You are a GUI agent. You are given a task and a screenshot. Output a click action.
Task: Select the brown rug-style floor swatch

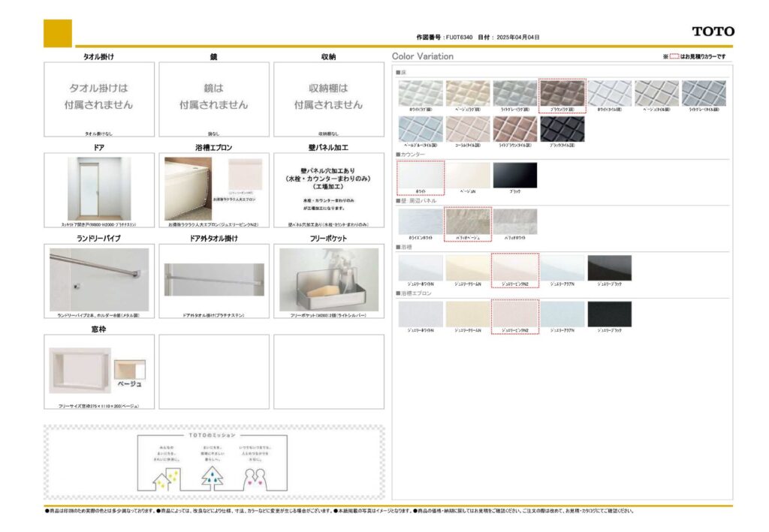[562, 94]
